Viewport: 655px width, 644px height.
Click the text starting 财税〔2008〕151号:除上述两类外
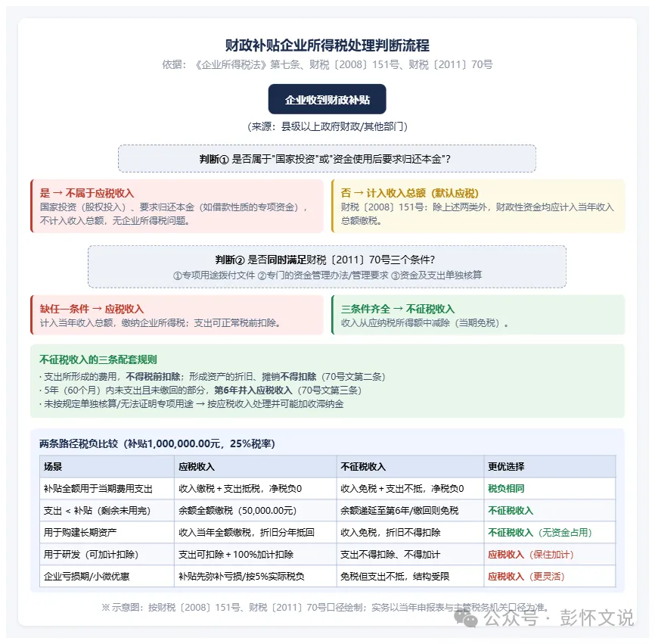[477, 213]
